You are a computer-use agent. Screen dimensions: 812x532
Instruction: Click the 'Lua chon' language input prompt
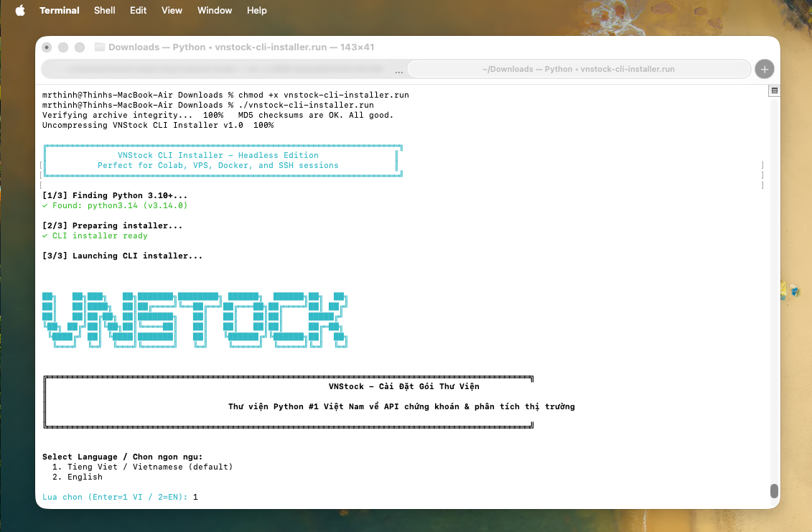click(115, 497)
